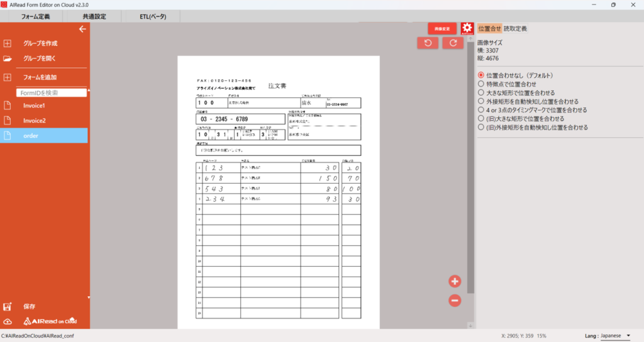Select 大きな矩形で位置を合わせる radio option
The image size is (644, 342).
pos(481,92)
